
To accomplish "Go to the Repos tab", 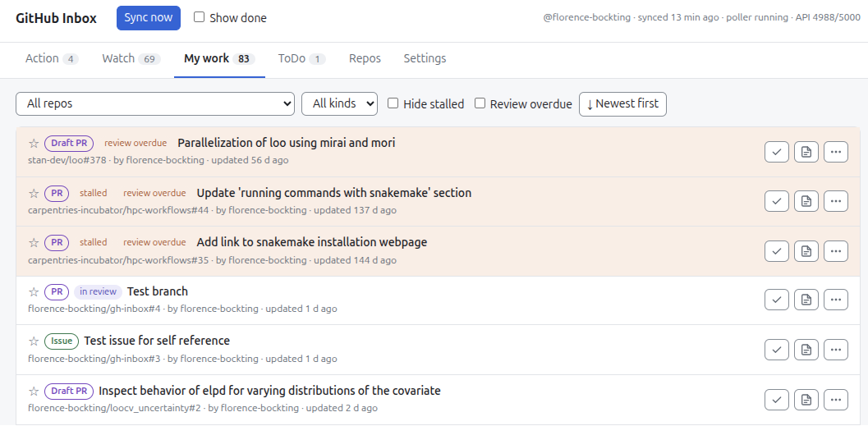I will point(365,58).
